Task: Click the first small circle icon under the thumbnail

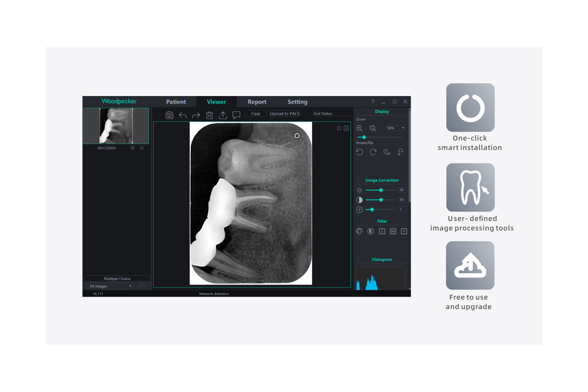Action: (133, 148)
